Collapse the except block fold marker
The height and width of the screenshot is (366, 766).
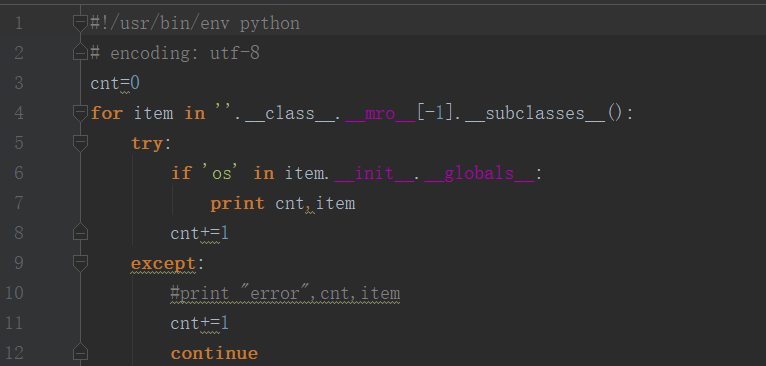point(80,263)
